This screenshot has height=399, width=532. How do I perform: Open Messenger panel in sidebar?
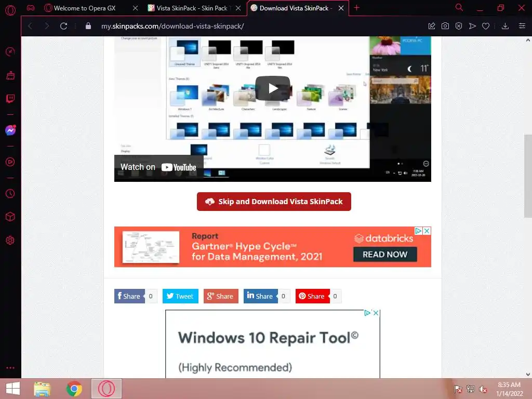[x=10, y=130]
